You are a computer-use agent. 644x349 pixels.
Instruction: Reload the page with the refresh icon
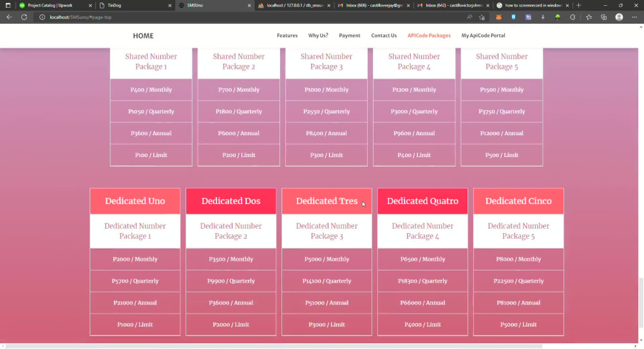pos(24,17)
